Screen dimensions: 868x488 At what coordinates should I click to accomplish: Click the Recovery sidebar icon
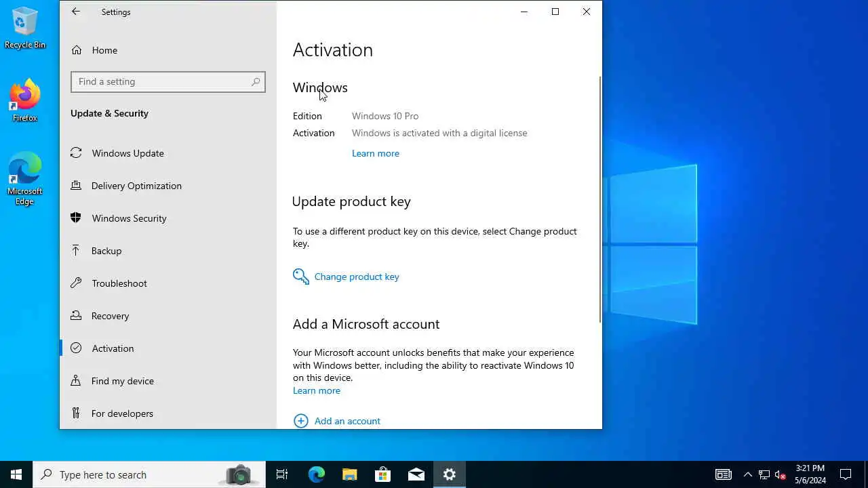pyautogui.click(x=77, y=316)
